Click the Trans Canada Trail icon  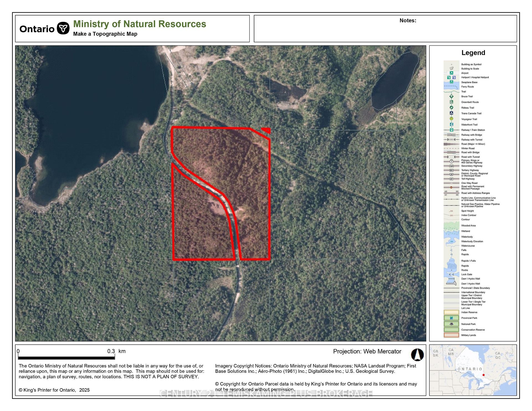pyautogui.click(x=451, y=113)
